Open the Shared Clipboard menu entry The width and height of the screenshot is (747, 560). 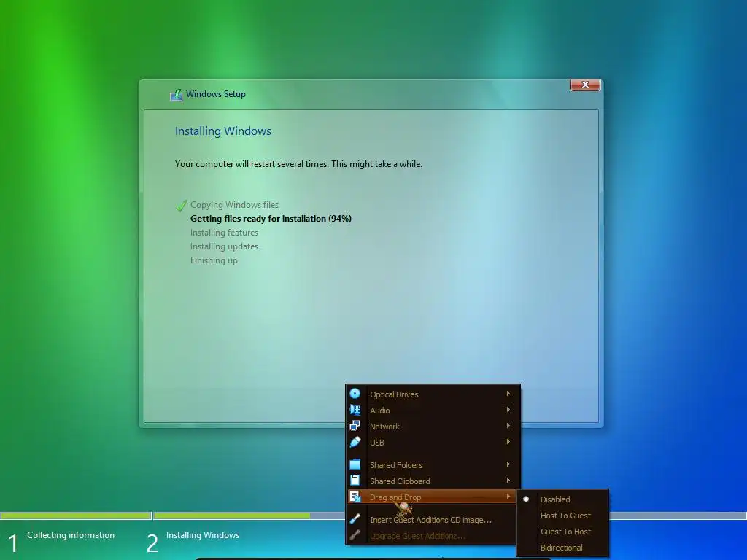tap(433, 481)
